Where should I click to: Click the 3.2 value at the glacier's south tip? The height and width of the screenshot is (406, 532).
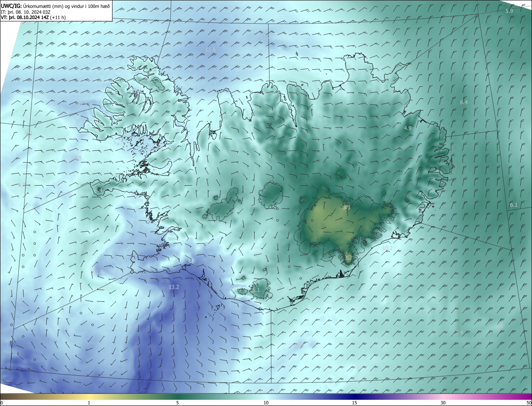pos(348,258)
